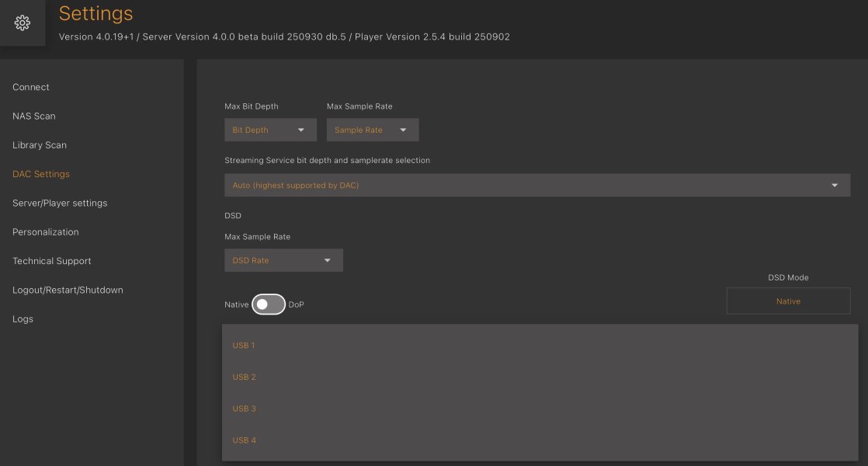Expand the DSD Rate dropdown

coord(283,260)
